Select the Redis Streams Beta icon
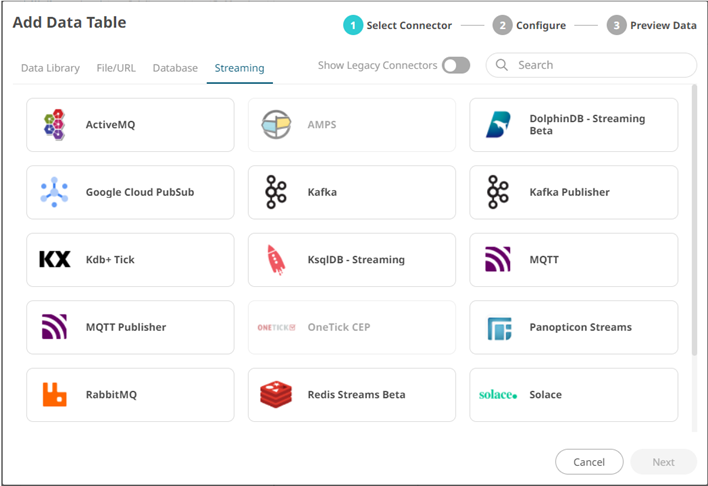Image resolution: width=708 pixels, height=486 pixels. (276, 395)
